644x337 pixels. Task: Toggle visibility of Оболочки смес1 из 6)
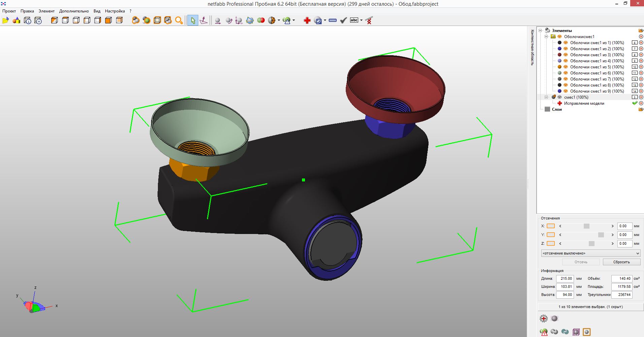[566, 73]
